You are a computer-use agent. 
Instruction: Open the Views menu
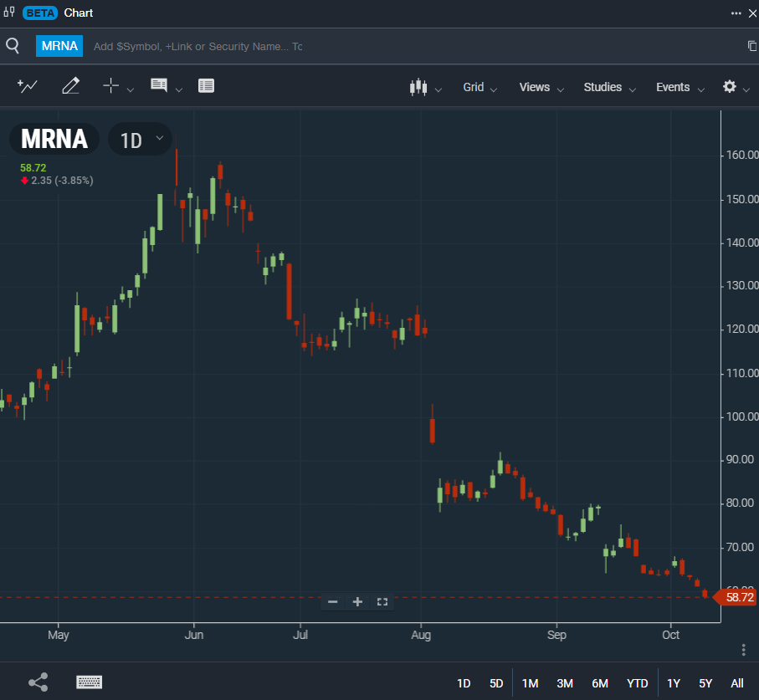tap(541, 87)
